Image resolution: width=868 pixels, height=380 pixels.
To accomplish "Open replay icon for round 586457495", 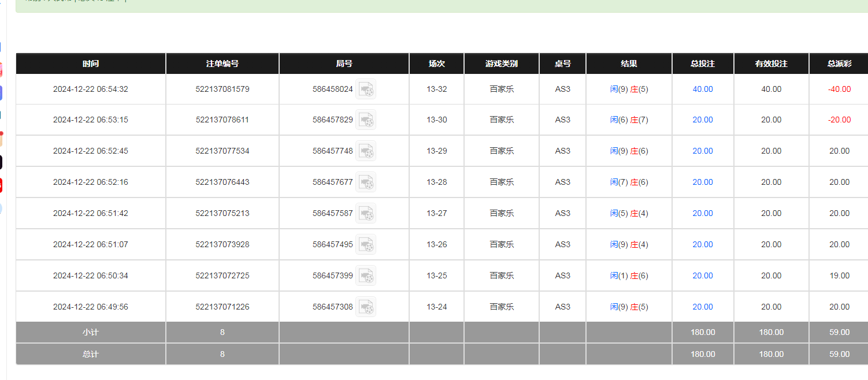I will 366,245.
